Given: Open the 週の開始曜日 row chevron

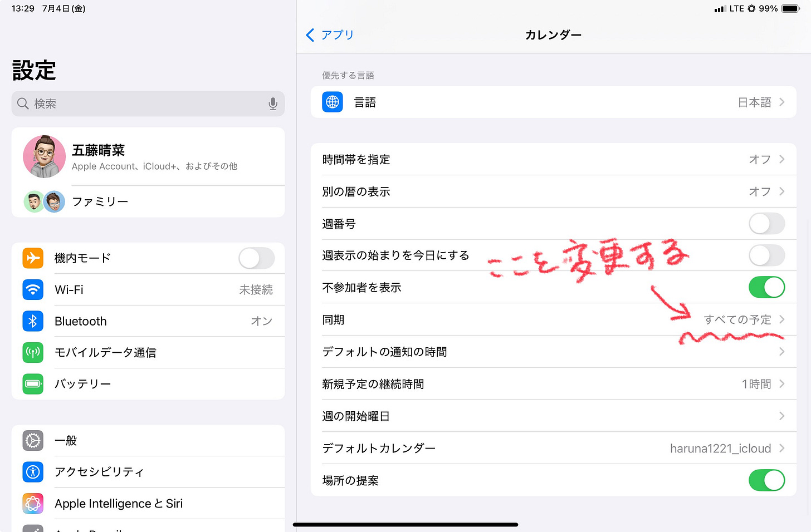Looking at the screenshot, I should click(782, 416).
